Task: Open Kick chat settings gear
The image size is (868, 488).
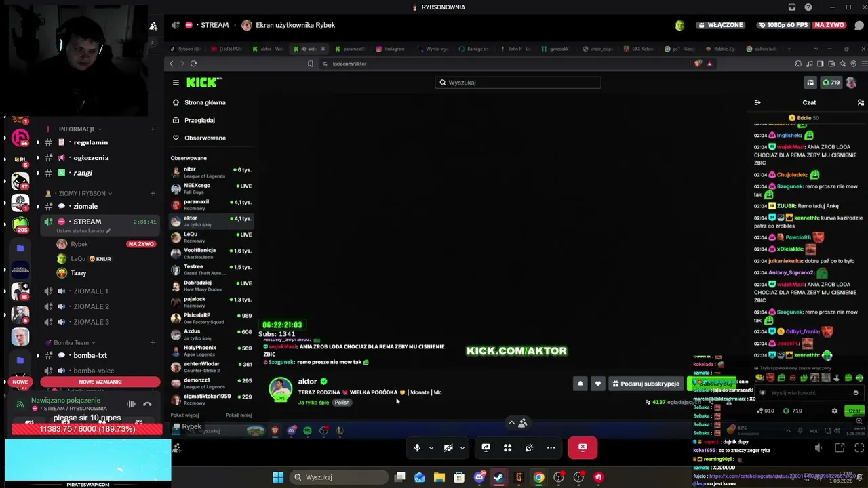Action: click(835, 411)
